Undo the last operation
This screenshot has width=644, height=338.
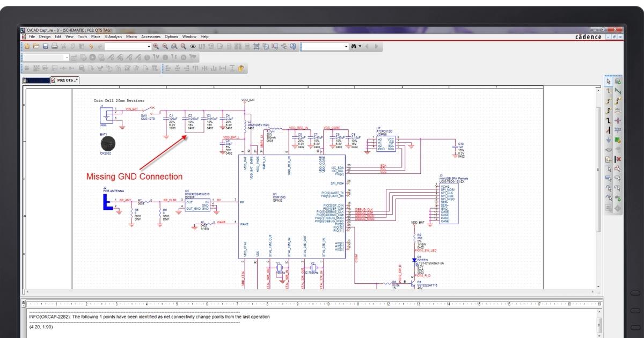pos(91,46)
